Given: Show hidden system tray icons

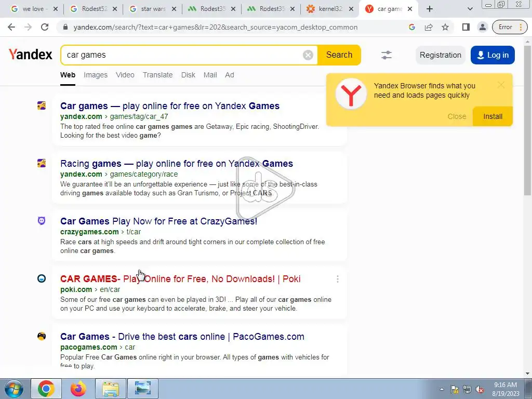Looking at the screenshot, I should tap(442, 390).
